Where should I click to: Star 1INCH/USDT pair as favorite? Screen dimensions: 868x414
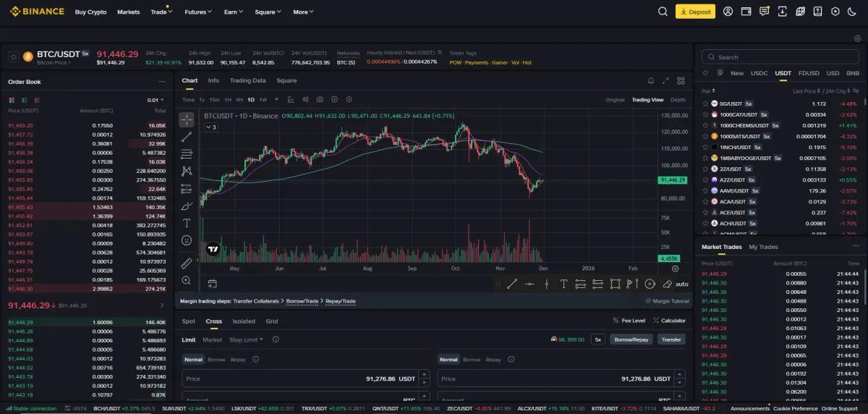[705, 147]
